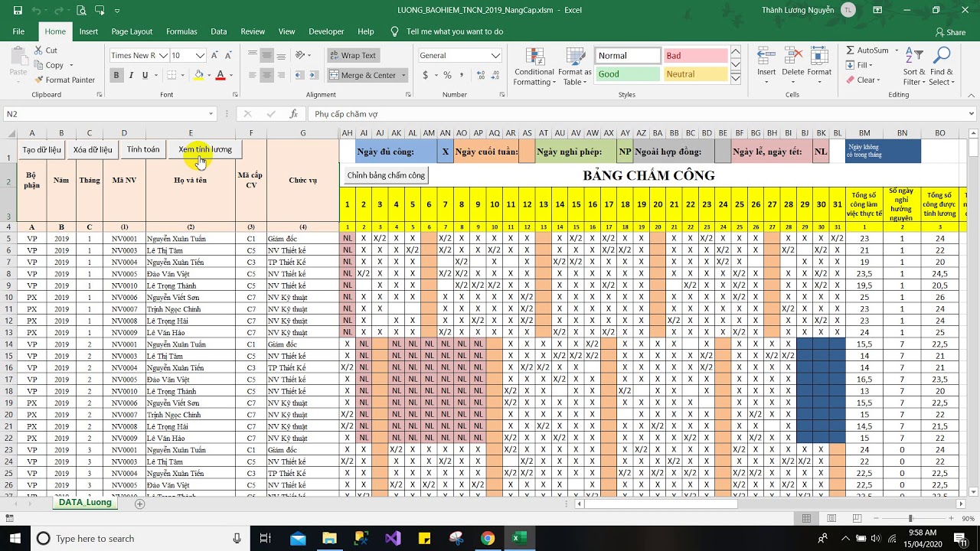Screen dimensions: 980x551
Task: Click the Save icon in Quick Access toolbar
Action: pyautogui.click(x=18, y=10)
